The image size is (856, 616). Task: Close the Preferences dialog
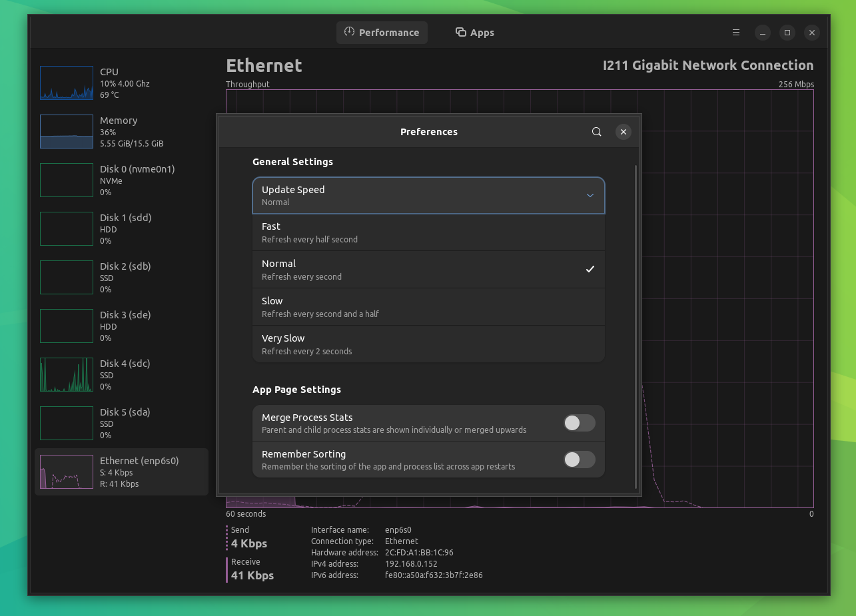(x=623, y=131)
